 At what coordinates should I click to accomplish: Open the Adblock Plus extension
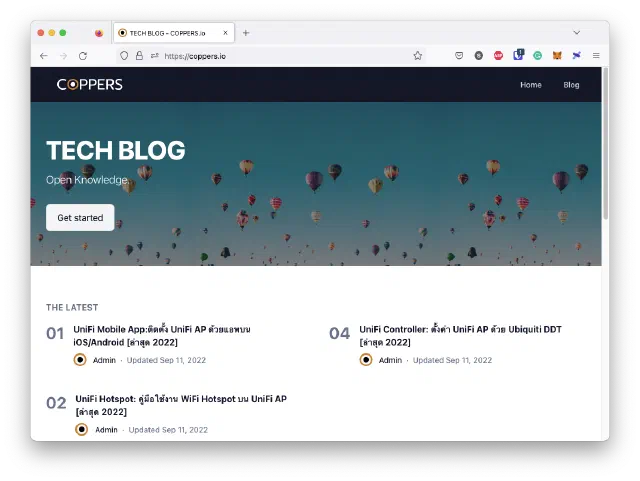[498, 56]
